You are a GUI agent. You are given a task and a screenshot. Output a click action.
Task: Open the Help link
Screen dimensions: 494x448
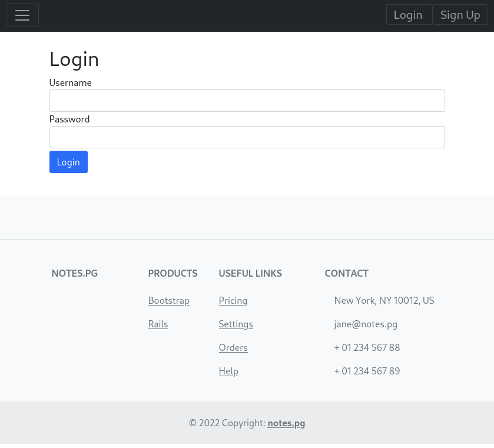pos(228,371)
